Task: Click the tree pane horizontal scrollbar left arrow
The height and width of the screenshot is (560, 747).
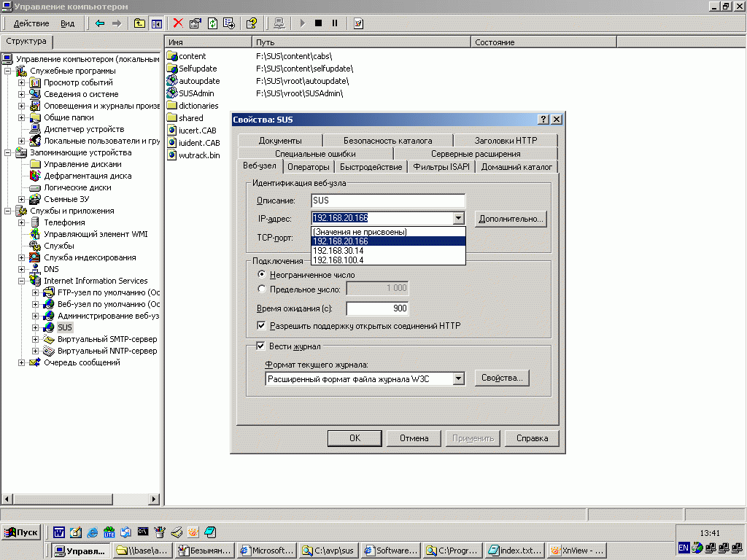Action: pyautogui.click(x=7, y=499)
